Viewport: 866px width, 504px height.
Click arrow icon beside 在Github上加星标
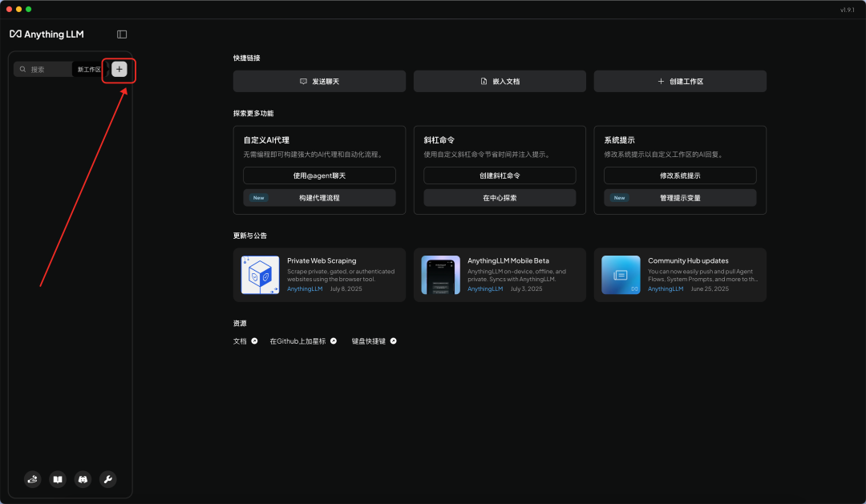(x=334, y=341)
